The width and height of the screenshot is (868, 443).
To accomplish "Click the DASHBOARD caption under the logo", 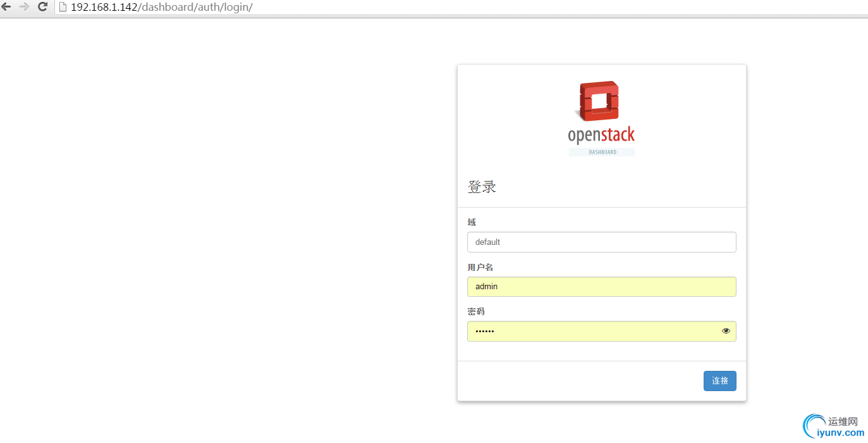I will (x=602, y=153).
